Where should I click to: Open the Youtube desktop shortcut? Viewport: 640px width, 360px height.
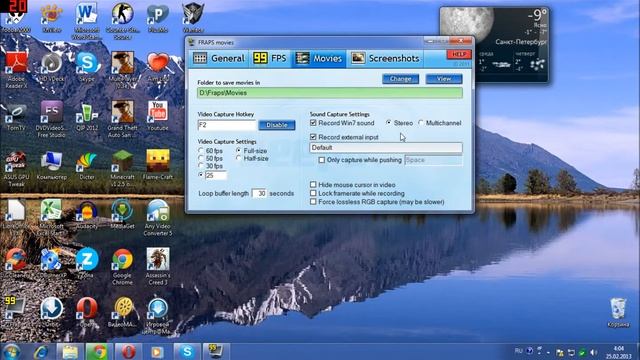pyautogui.click(x=158, y=116)
